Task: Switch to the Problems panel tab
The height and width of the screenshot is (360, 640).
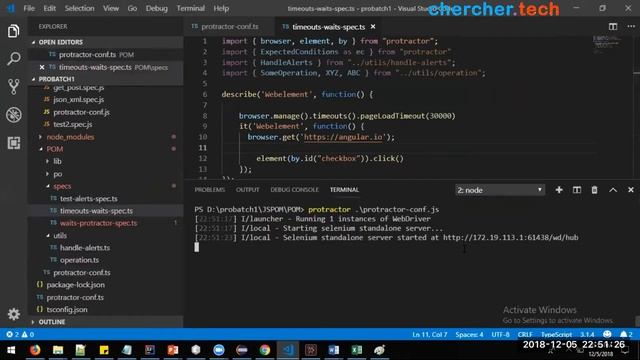Action: (x=209, y=190)
